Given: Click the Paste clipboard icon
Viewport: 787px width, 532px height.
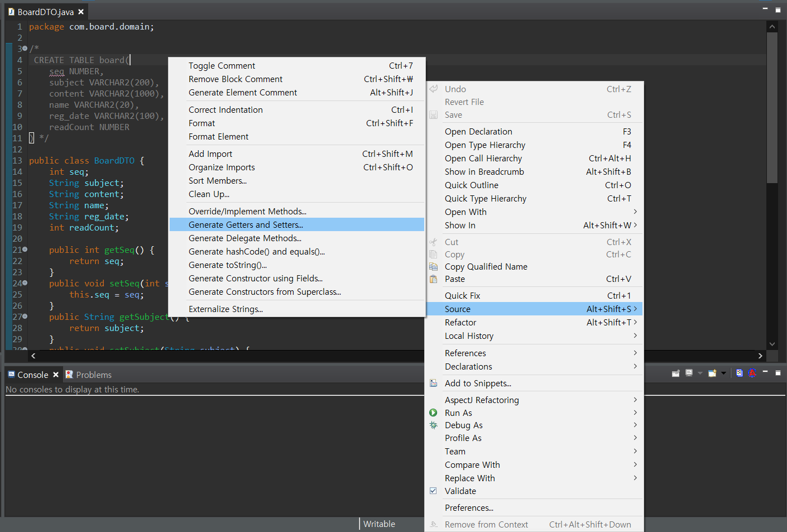Looking at the screenshot, I should coord(433,279).
